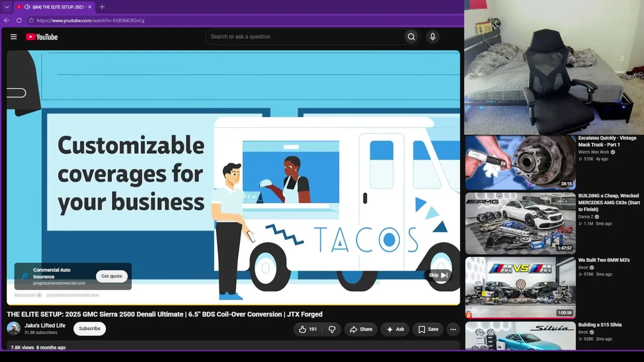Image resolution: width=644 pixels, height=362 pixels.
Task: Share the GMC Sierra video
Action: (x=361, y=329)
